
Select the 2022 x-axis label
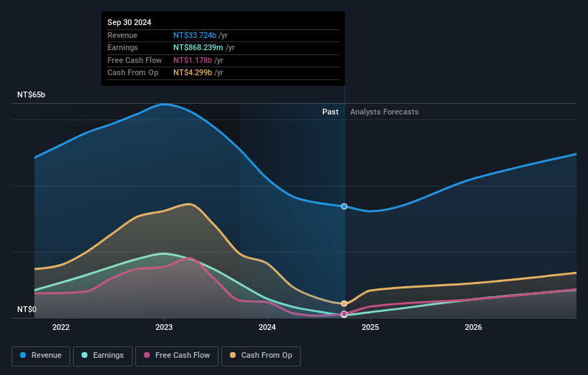coord(61,328)
